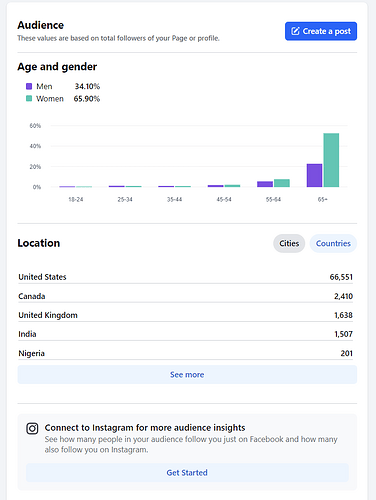Click Get Started for Instagram

coord(187,473)
